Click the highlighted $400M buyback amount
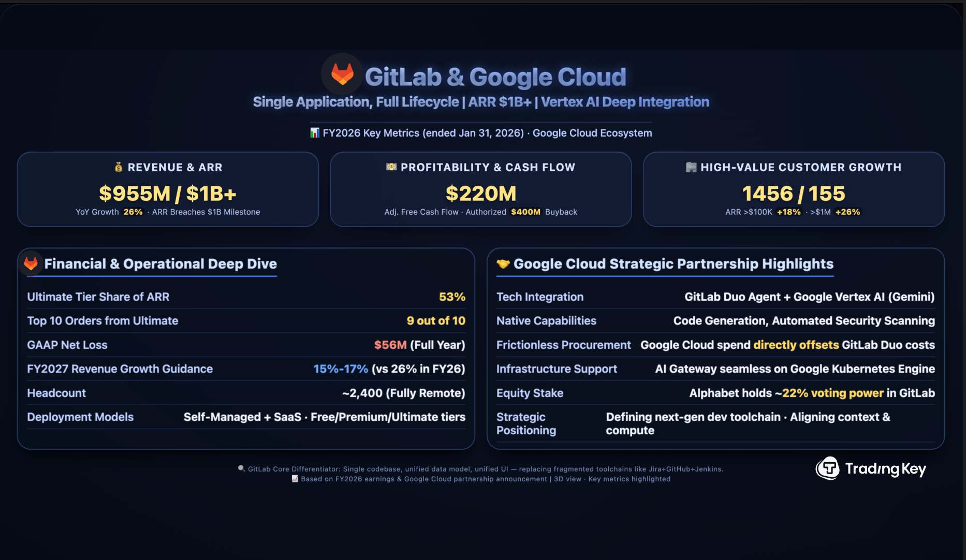966x560 pixels. point(525,212)
